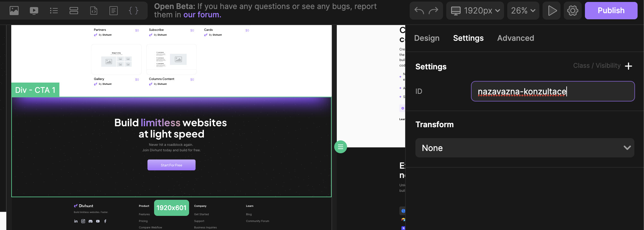Open the 26% zoom level dropdown

pyautogui.click(x=523, y=11)
